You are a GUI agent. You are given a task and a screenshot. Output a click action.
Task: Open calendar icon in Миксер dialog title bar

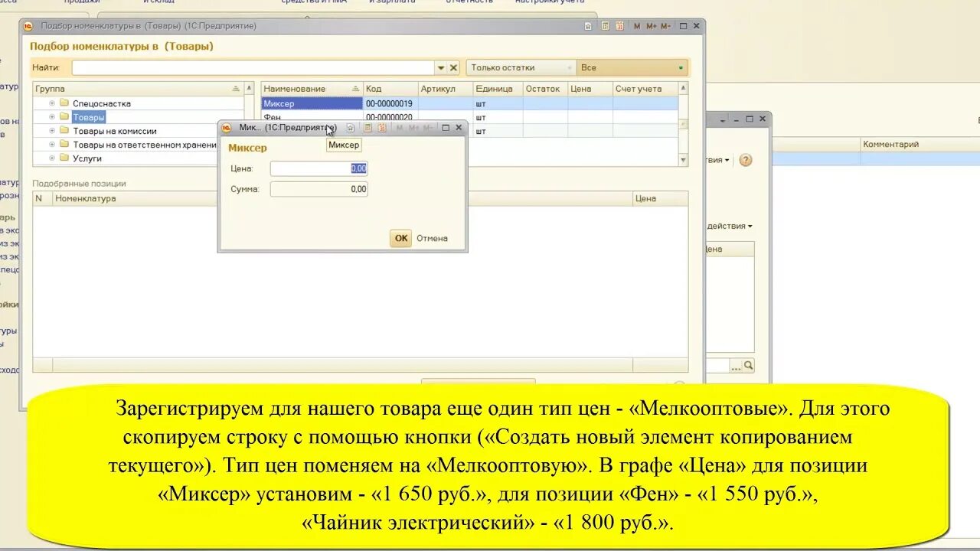point(381,128)
